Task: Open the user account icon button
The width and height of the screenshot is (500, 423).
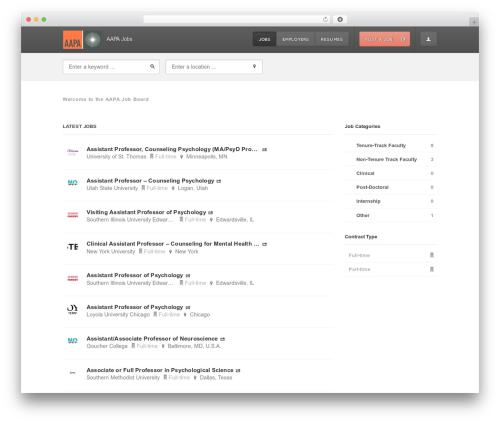Action: tap(428, 39)
